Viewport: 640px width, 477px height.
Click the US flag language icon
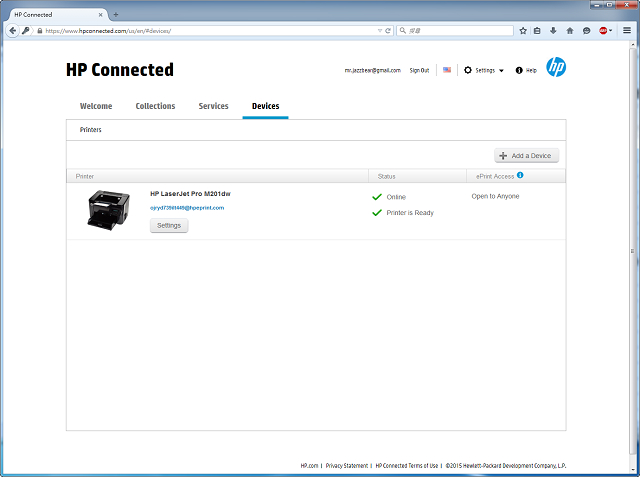point(447,70)
